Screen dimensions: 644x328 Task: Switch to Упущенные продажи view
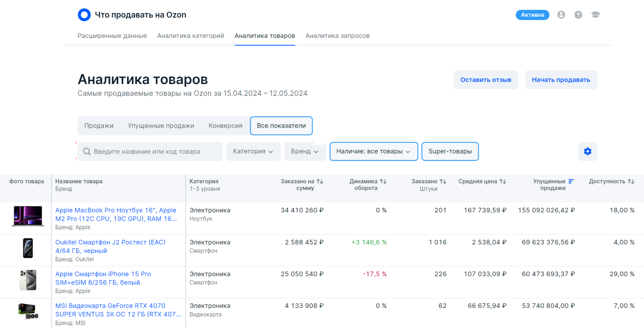pos(161,126)
